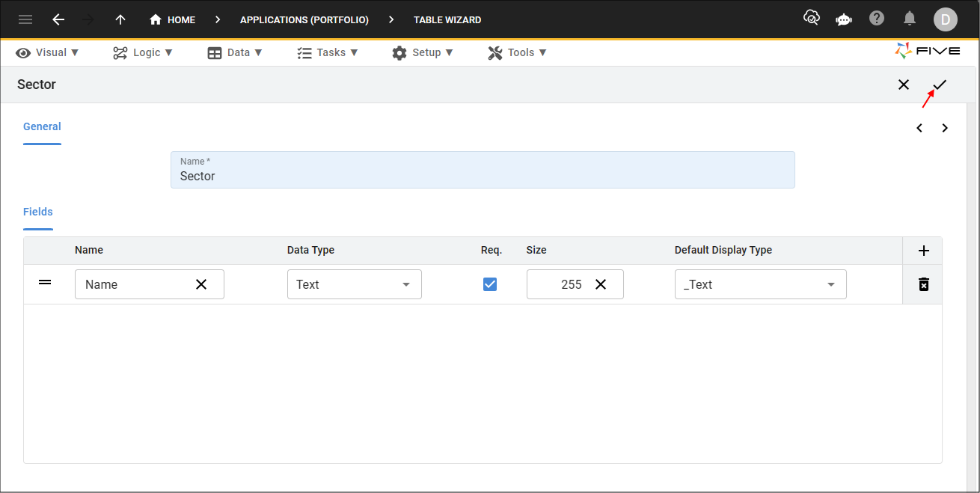Select the General tab
Screen dimensions: 980x493
pos(42,127)
